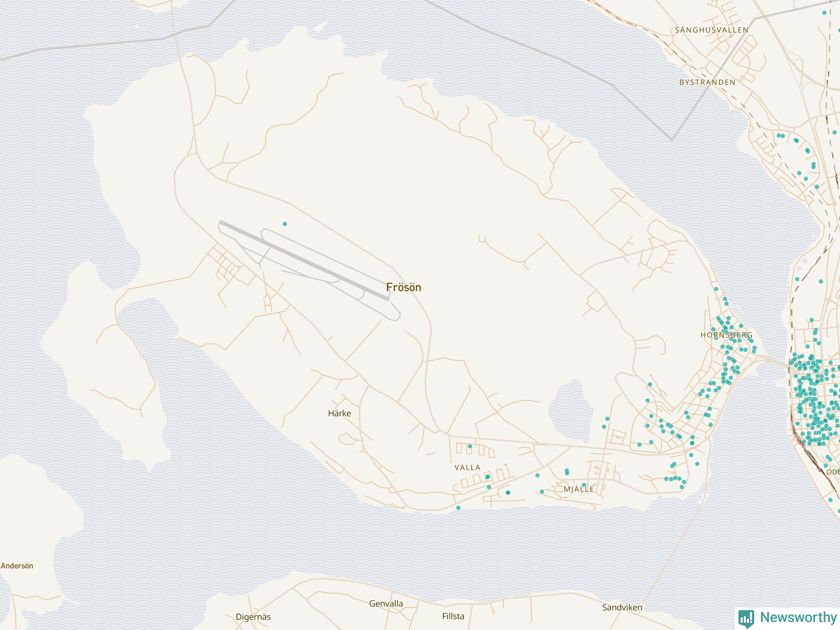
Task: Click the dark teal dot southeast of the VALLA label
Action: pos(508,493)
